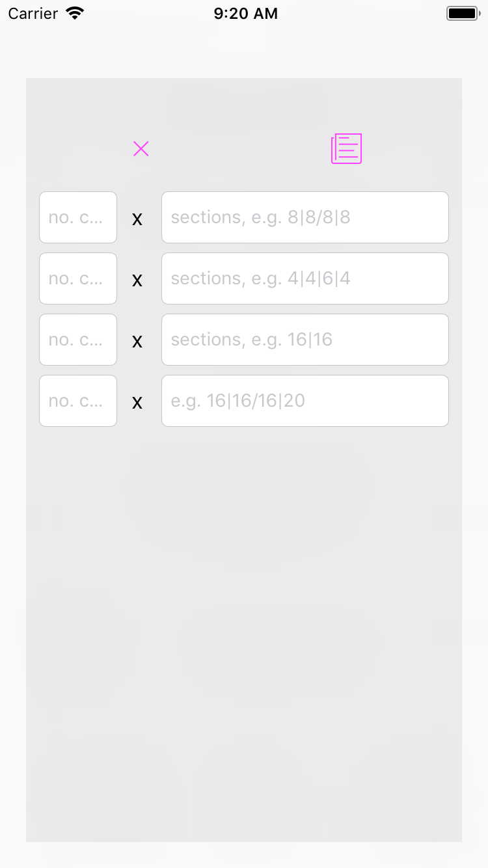Tap the first 'no. c...' count box
This screenshot has height=868, width=488.
point(77,217)
